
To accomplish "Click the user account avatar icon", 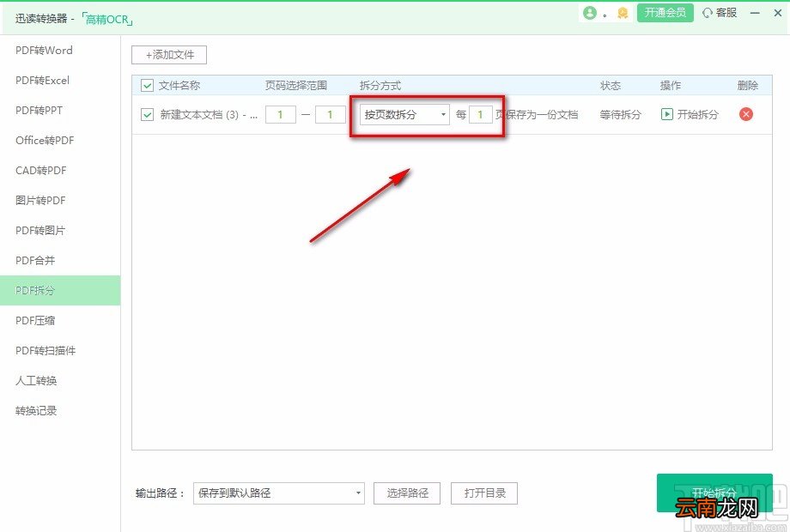I will pyautogui.click(x=589, y=13).
